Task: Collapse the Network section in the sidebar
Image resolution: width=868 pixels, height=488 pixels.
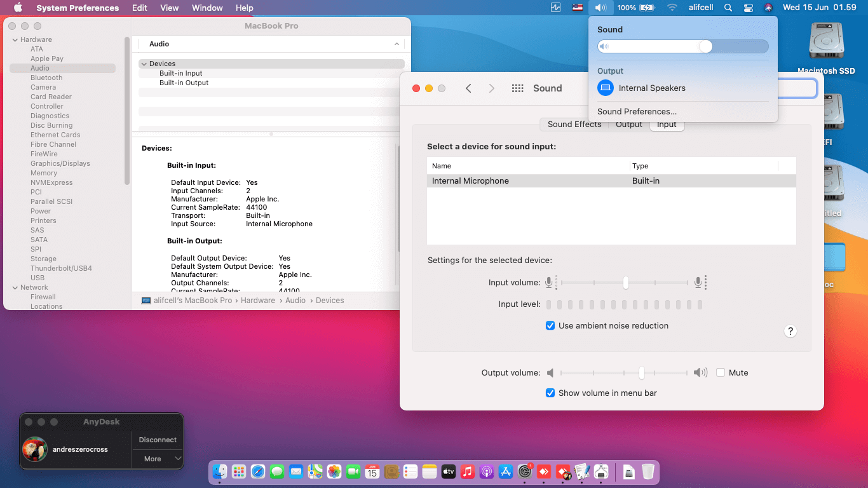Action: pos(14,287)
